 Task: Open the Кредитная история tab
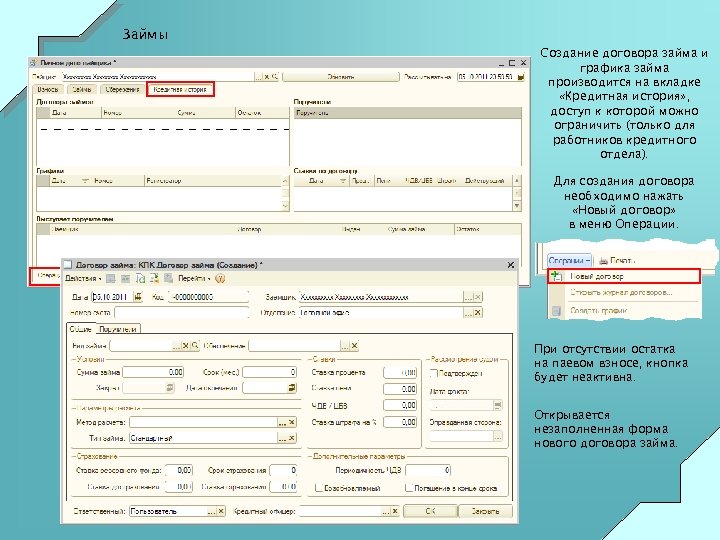(180, 90)
